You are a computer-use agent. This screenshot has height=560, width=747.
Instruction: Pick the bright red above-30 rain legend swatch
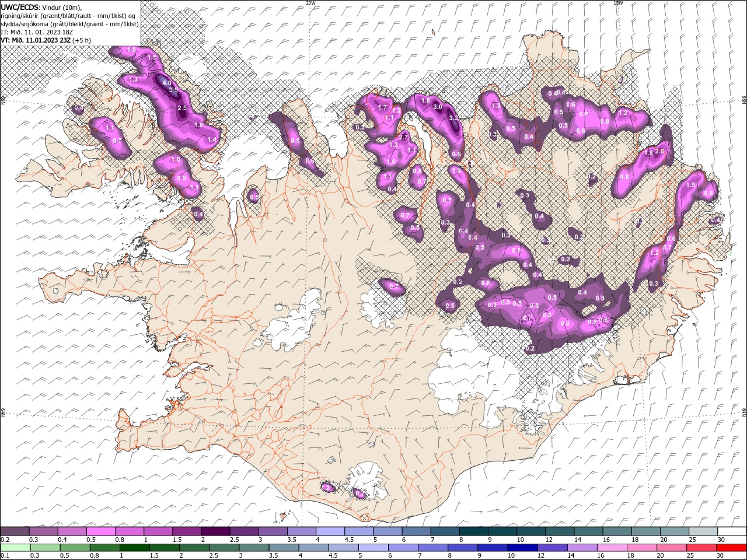(731, 548)
